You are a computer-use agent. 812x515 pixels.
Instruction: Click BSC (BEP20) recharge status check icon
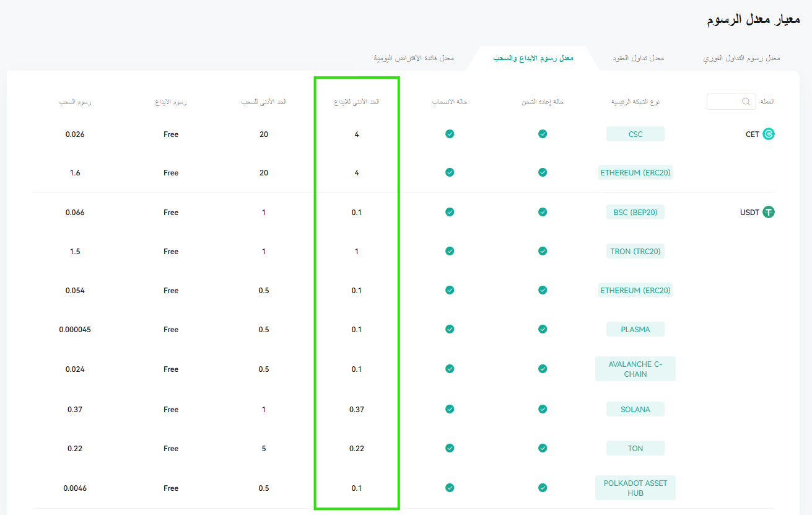[x=543, y=212]
